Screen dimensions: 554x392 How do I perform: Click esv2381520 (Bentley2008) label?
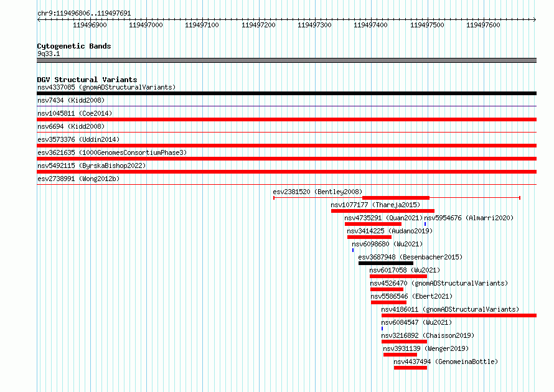click(x=317, y=192)
